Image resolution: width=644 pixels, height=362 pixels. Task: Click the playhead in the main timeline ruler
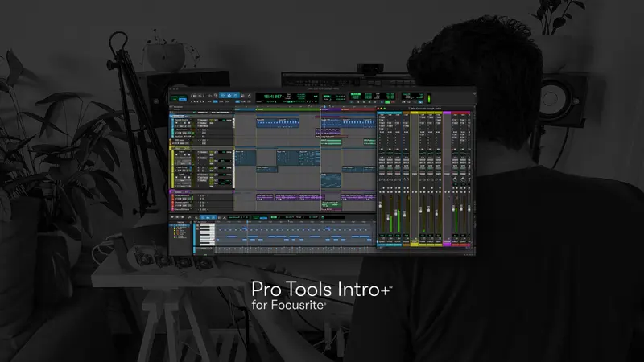pos(325,107)
